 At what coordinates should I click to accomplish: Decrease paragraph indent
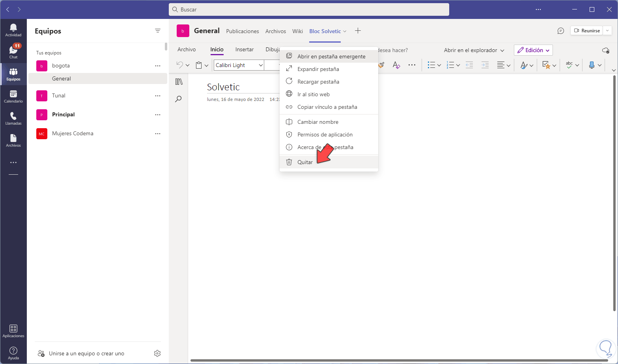(x=469, y=65)
